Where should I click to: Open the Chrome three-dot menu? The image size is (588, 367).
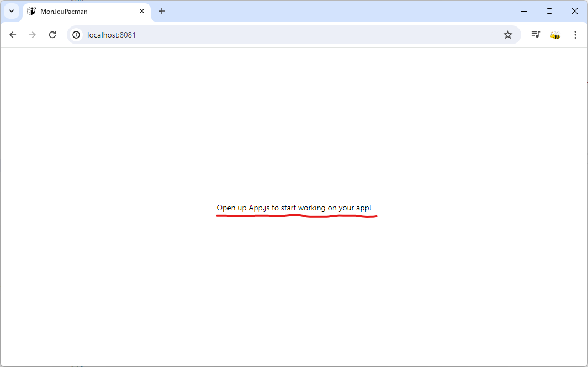[575, 35]
